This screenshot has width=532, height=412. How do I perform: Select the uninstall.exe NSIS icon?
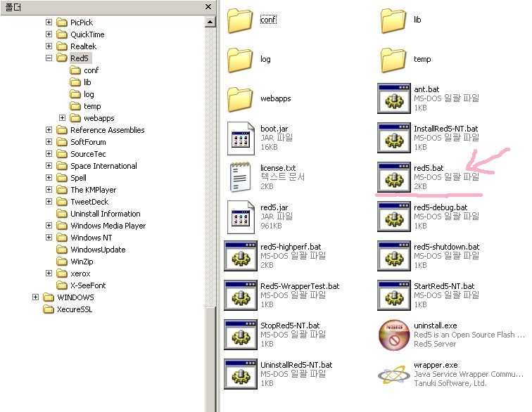394,335
